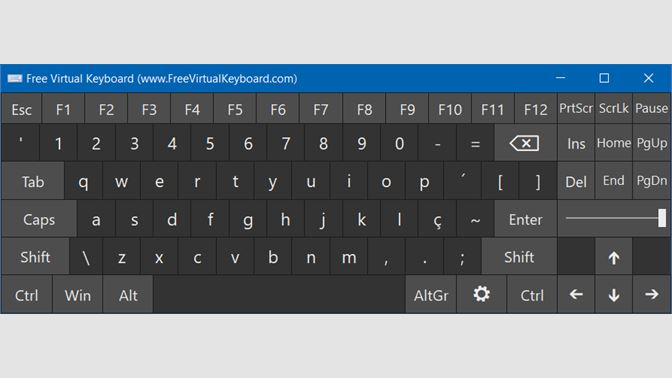Click the down arrow key

tap(614, 294)
